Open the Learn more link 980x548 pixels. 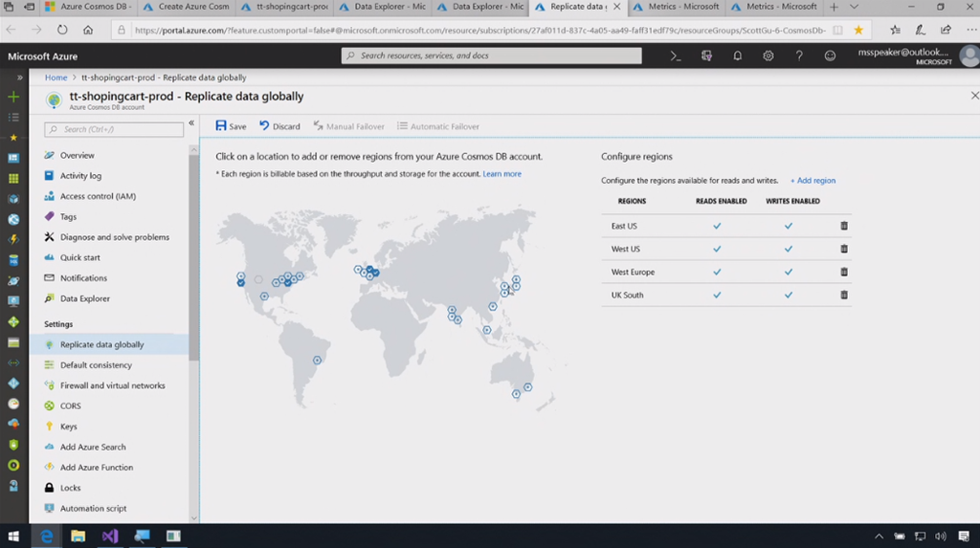[x=502, y=174]
